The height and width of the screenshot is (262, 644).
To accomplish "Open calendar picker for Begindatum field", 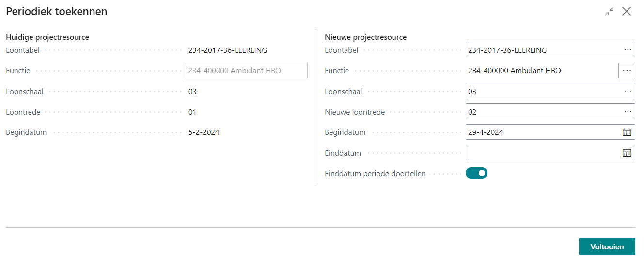I will [627, 132].
